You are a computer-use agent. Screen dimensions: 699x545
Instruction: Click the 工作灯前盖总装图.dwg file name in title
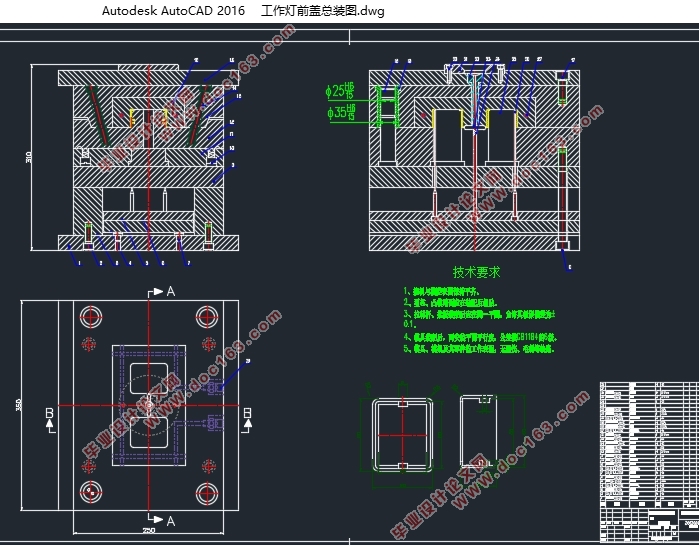(x=322, y=11)
